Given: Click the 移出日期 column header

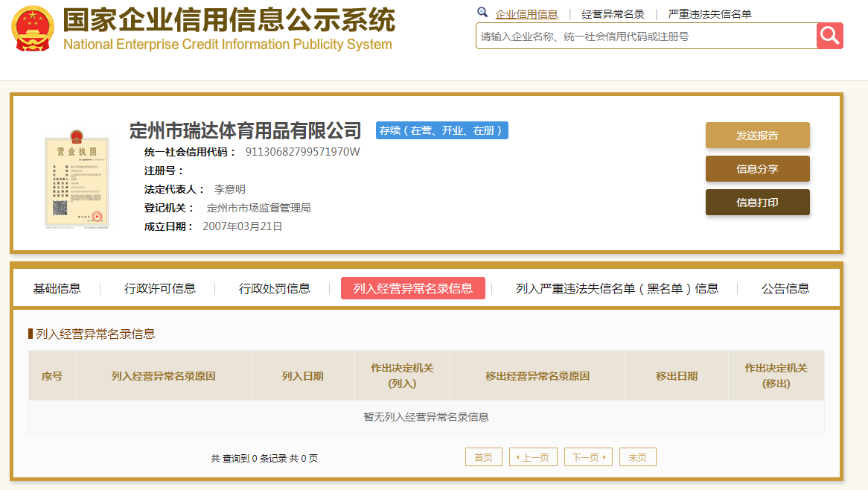Looking at the screenshot, I should pyautogui.click(x=677, y=376).
